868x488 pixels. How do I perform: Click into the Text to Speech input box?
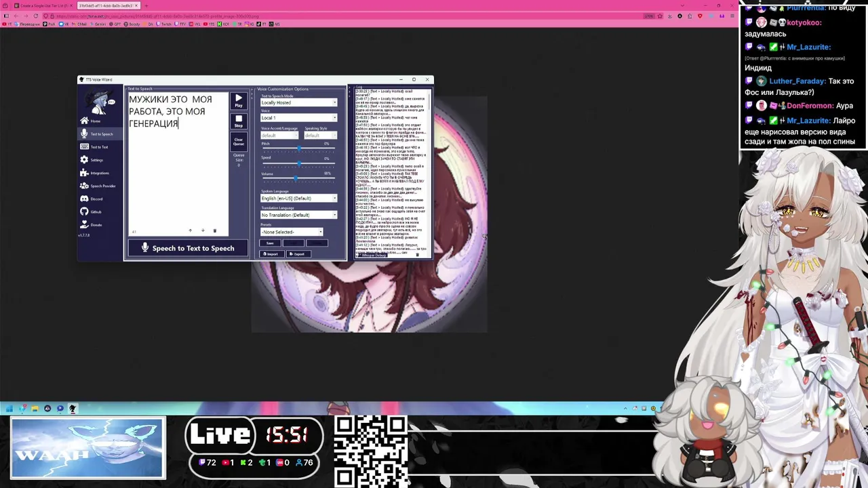click(178, 163)
